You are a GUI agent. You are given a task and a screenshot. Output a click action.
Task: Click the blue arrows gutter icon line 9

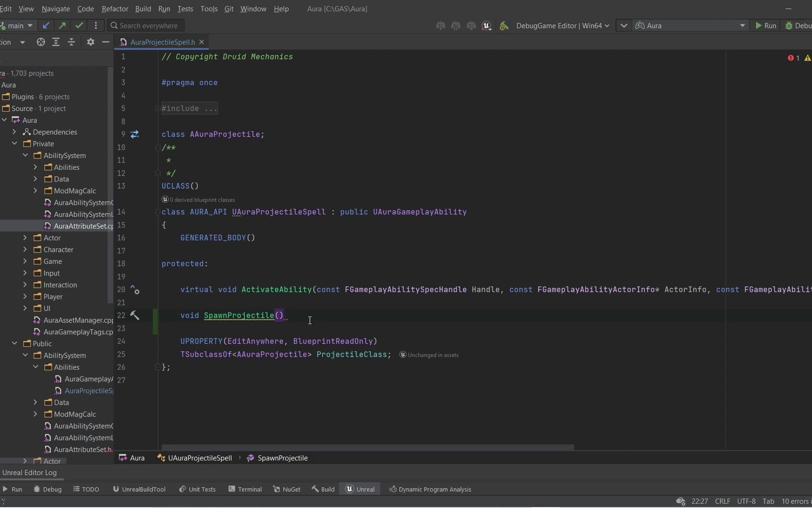pos(135,135)
